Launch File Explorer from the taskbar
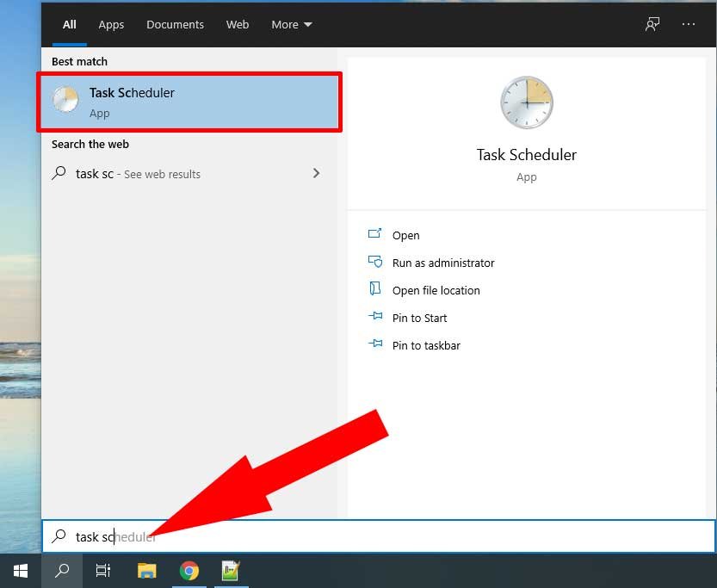 coord(147,571)
